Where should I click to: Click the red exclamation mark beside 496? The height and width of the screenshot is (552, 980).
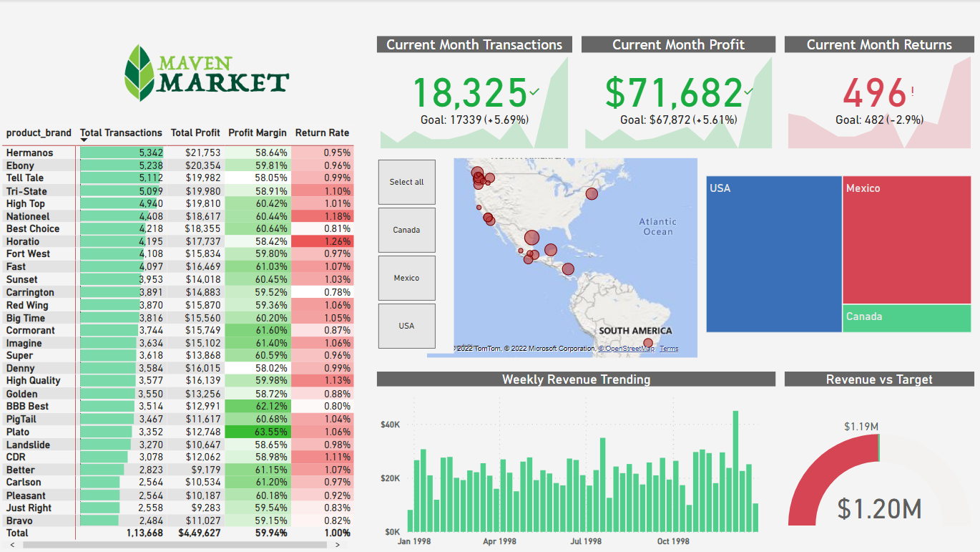(x=912, y=92)
